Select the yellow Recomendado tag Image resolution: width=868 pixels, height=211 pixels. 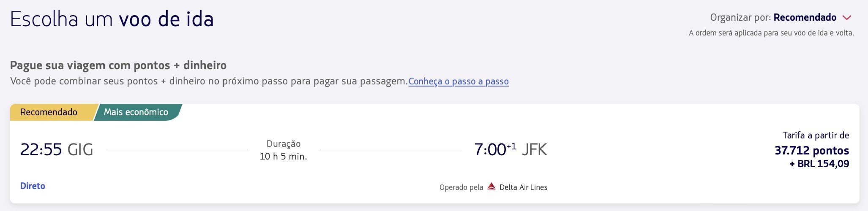click(x=49, y=112)
